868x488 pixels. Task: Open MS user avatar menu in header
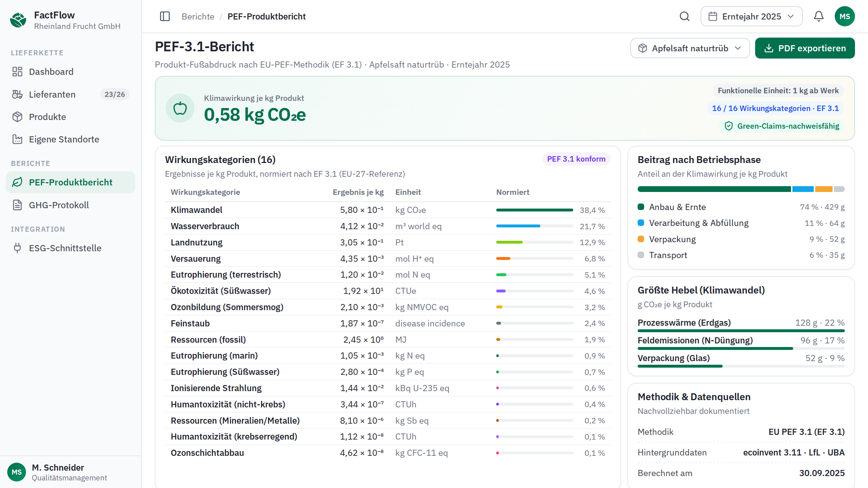844,16
